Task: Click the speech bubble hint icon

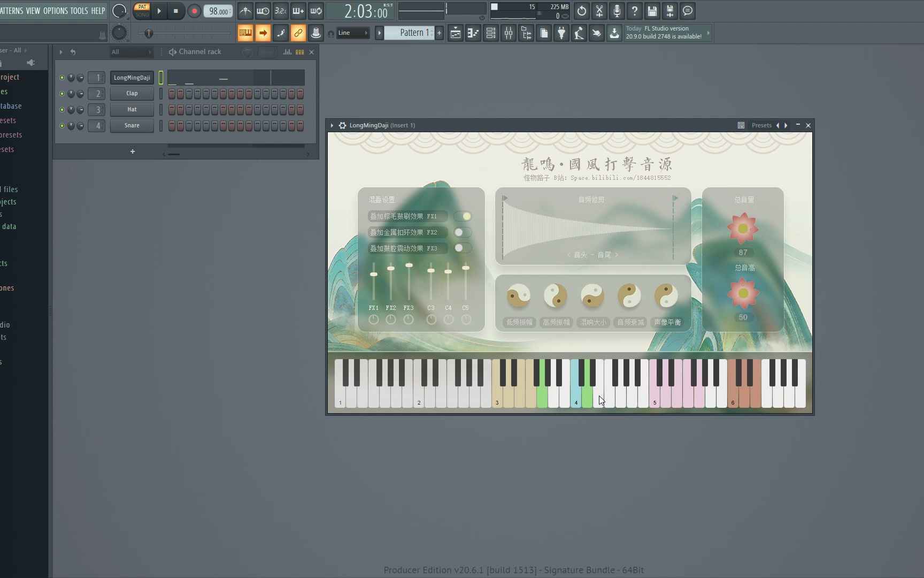Action: pos(688,11)
